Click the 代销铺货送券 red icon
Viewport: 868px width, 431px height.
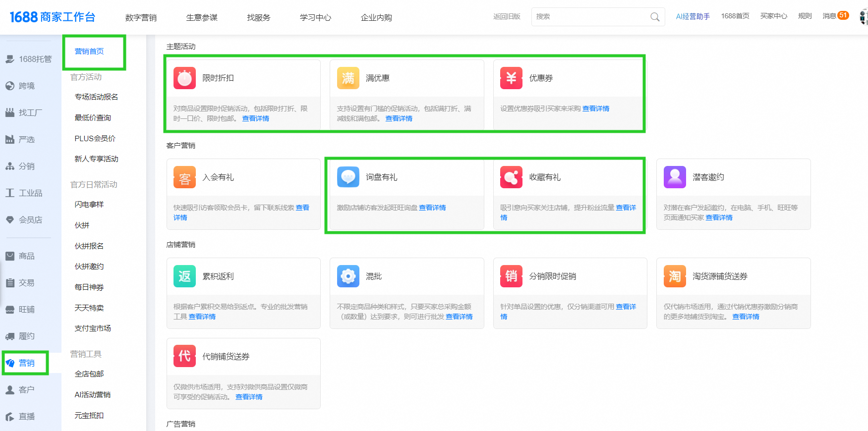pos(184,356)
